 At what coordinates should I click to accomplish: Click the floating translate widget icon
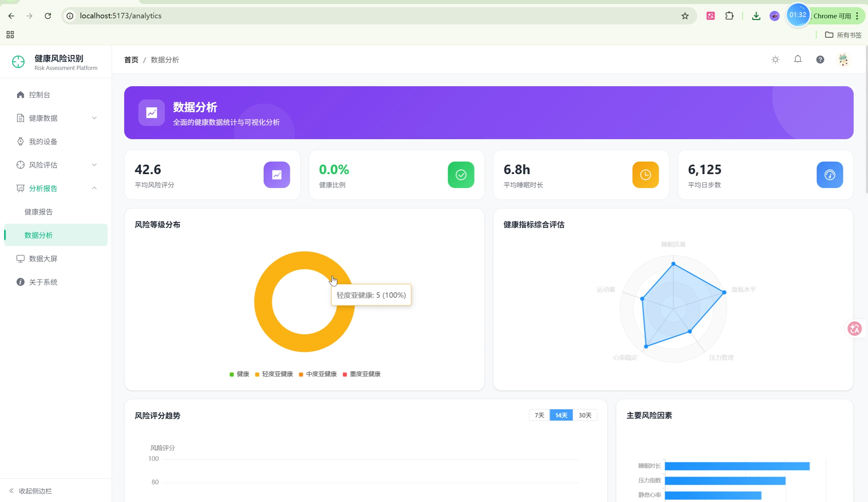[x=854, y=329]
